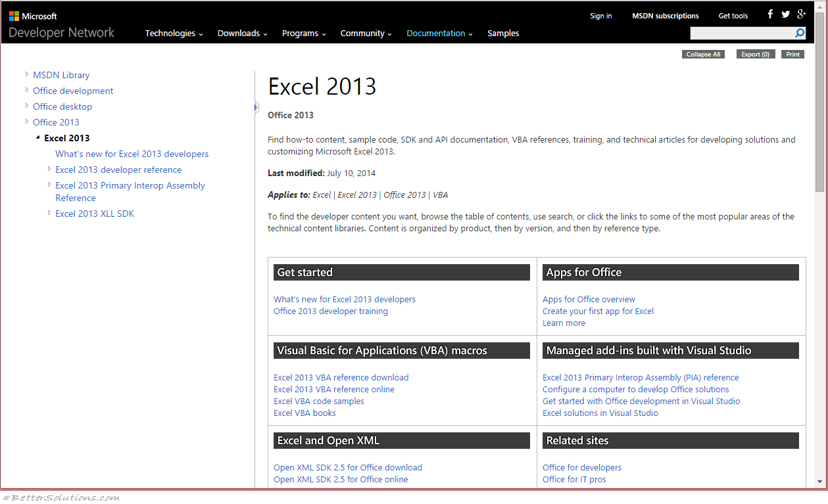Open MSDN subscriptions link
The width and height of the screenshot is (828, 504).
click(666, 16)
